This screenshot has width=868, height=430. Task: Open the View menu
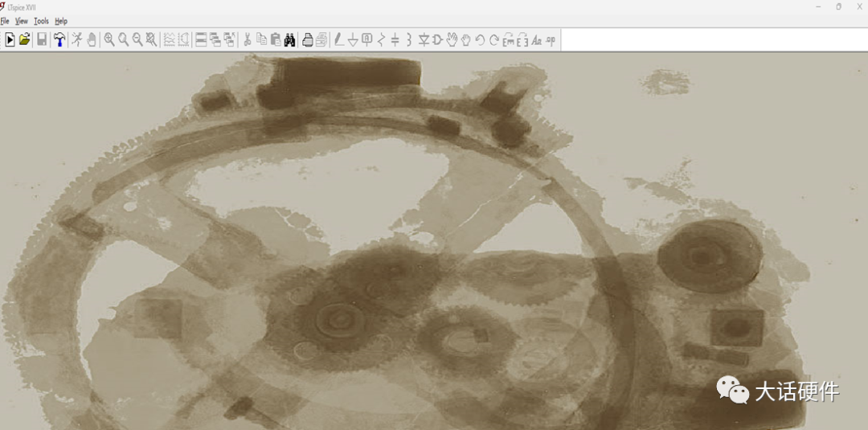(22, 21)
